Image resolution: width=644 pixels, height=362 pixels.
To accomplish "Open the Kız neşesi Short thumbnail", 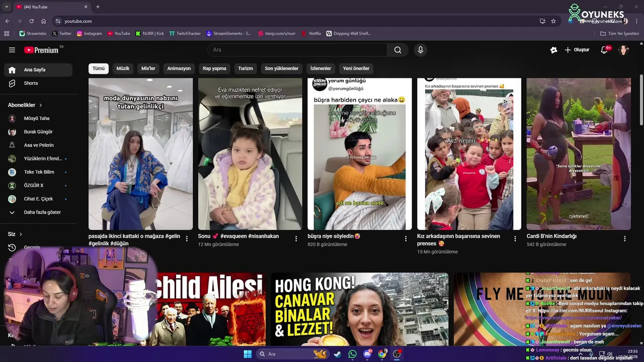I will [x=469, y=154].
